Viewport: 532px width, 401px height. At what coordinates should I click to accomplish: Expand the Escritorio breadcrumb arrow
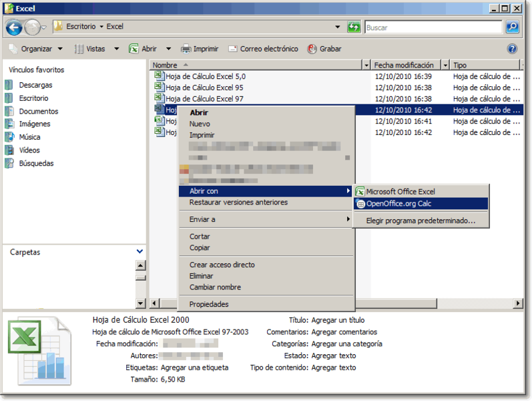tap(101, 27)
